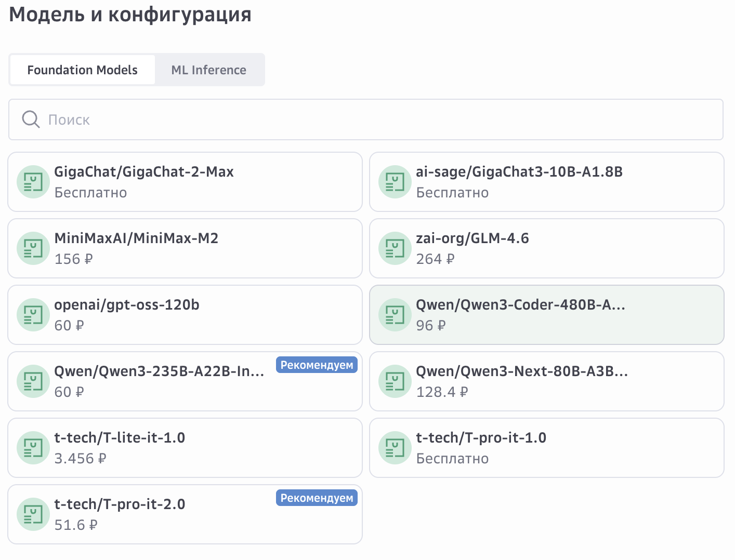Screen dimensions: 735x560
Task: Click the GigaChat-2-Max model icon
Action: [x=33, y=182]
